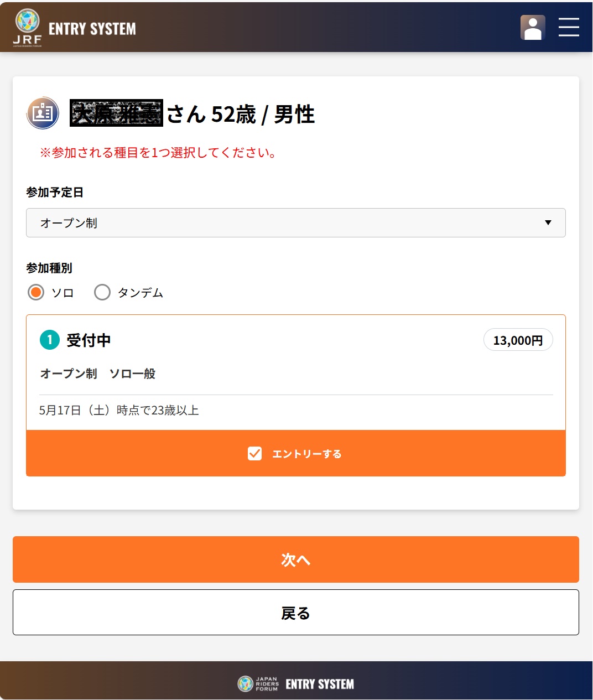The image size is (593, 700).
Task: Click the タンデム label text
Action: point(141,293)
